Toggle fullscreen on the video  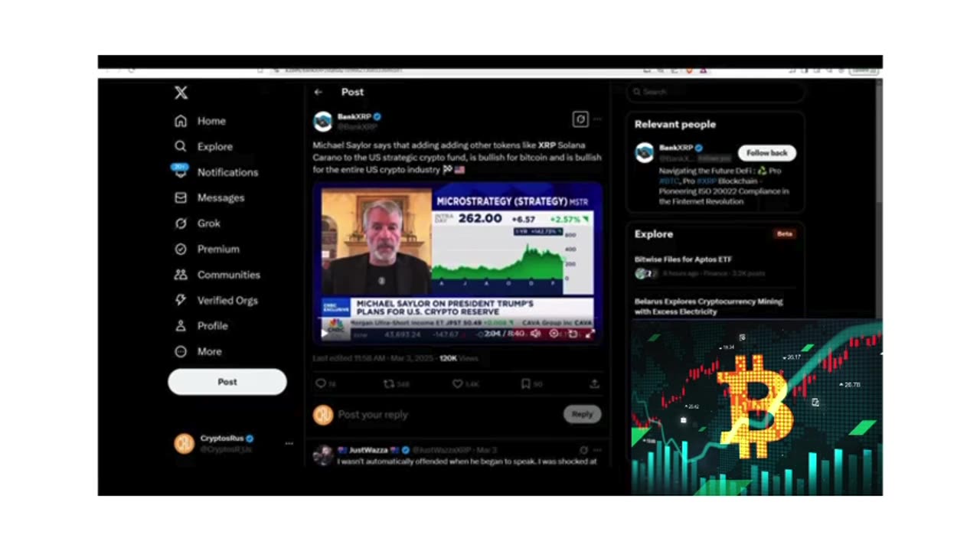[x=590, y=334]
